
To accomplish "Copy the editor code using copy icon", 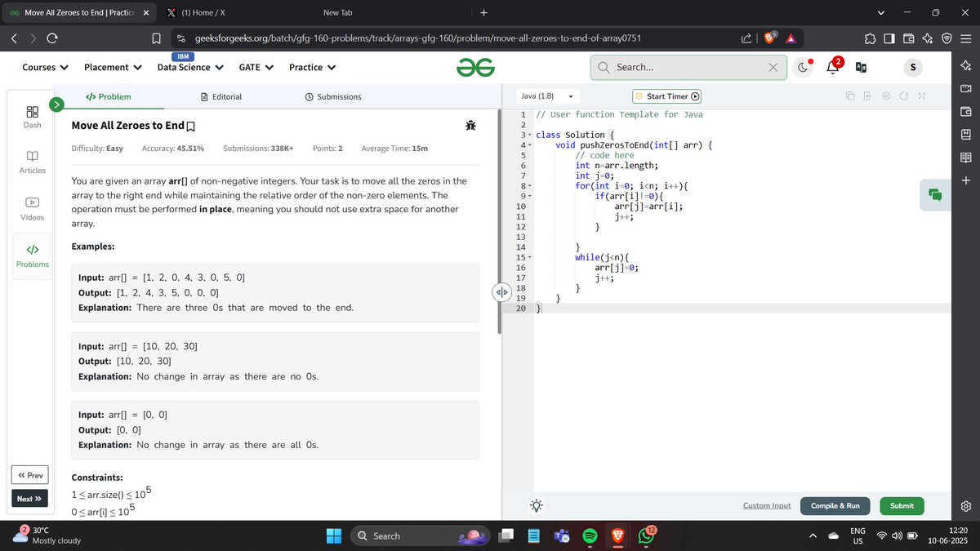I will (850, 96).
